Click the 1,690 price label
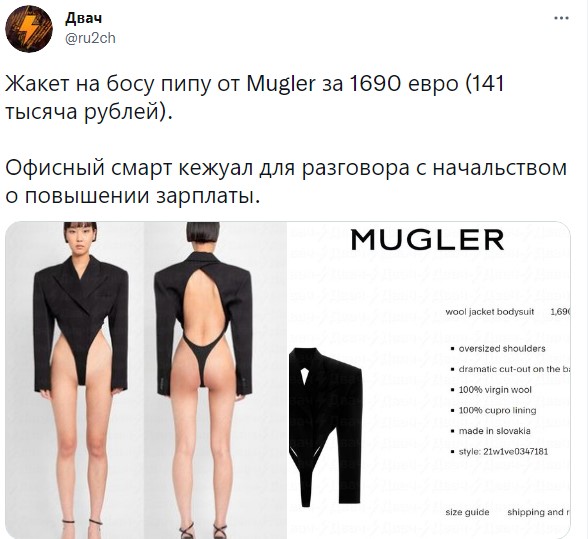Image resolution: width=588 pixels, height=539 pixels. (x=560, y=312)
